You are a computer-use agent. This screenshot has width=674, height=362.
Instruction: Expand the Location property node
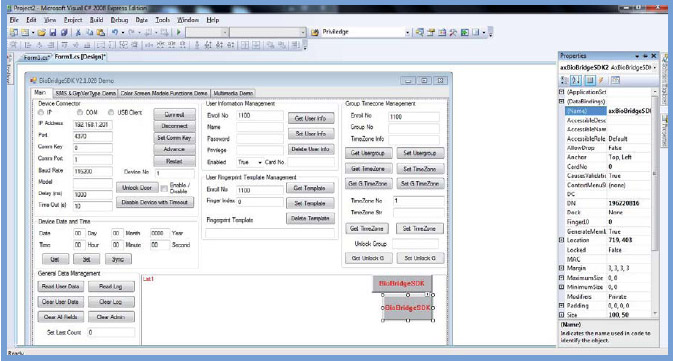(x=561, y=240)
